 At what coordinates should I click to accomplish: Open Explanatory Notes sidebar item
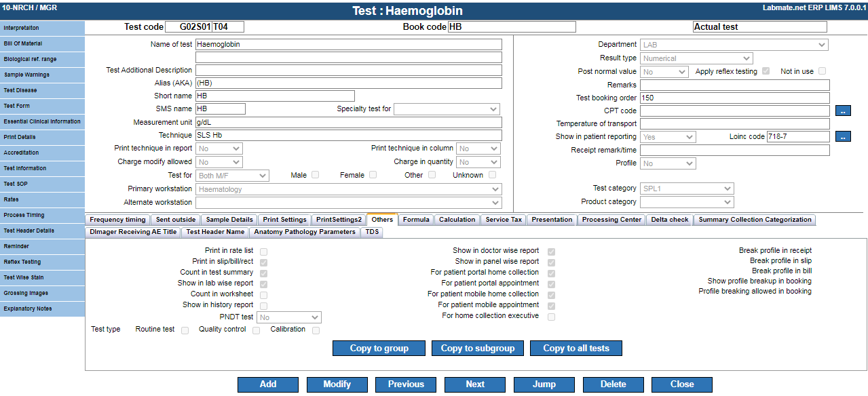(42, 309)
